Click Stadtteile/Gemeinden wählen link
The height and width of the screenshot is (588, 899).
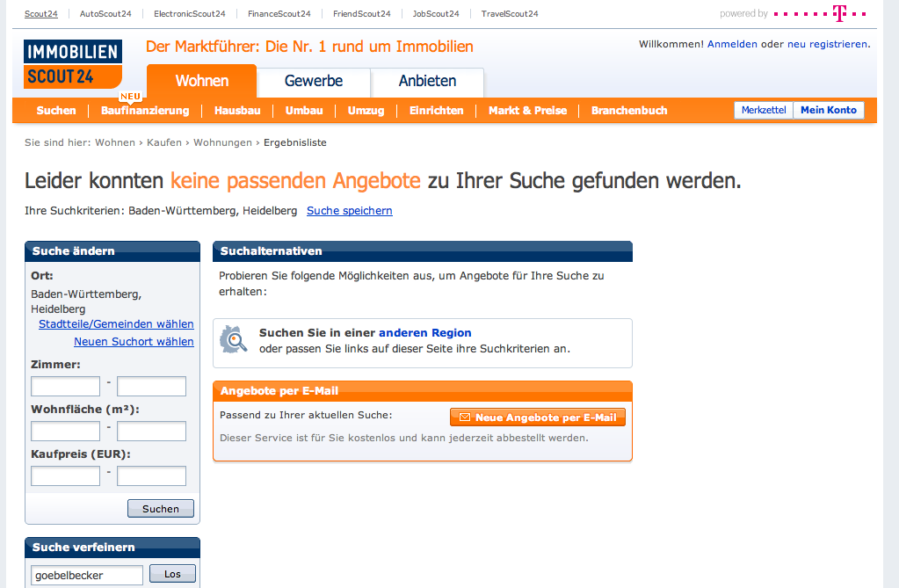click(x=116, y=324)
